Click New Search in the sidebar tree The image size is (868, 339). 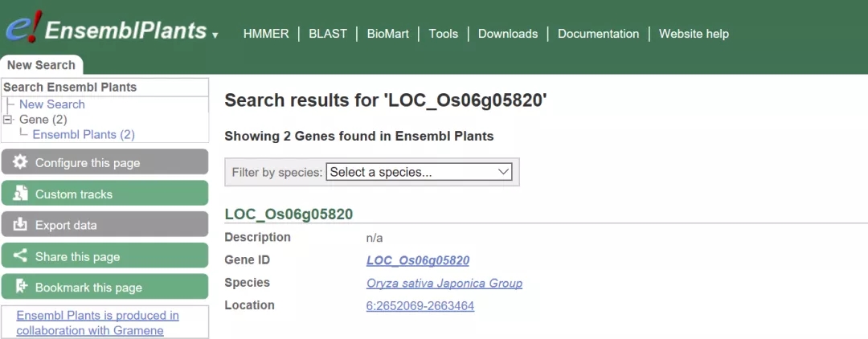51,104
